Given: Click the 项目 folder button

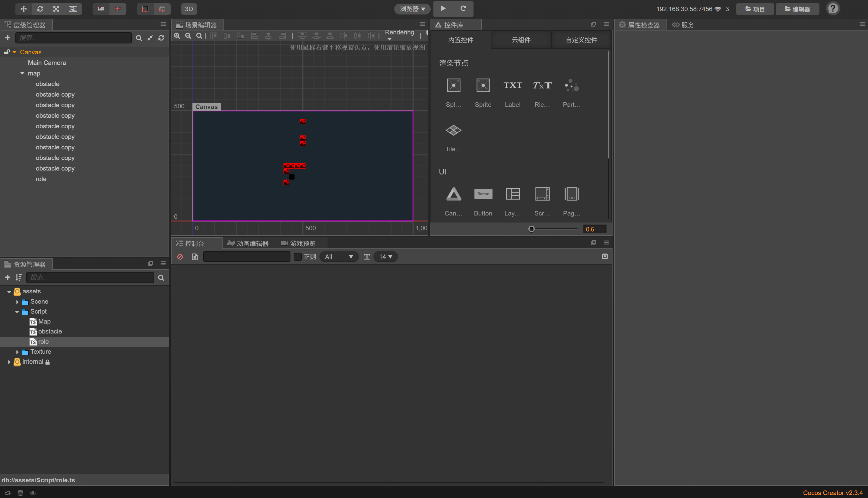Looking at the screenshot, I should tap(755, 9).
